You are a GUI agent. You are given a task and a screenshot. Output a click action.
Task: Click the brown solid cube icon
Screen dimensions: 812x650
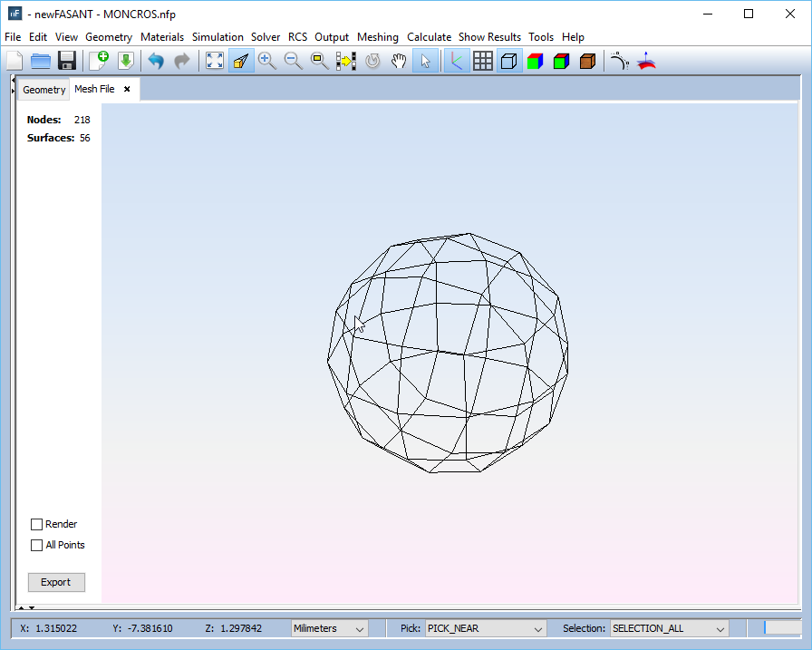point(587,61)
